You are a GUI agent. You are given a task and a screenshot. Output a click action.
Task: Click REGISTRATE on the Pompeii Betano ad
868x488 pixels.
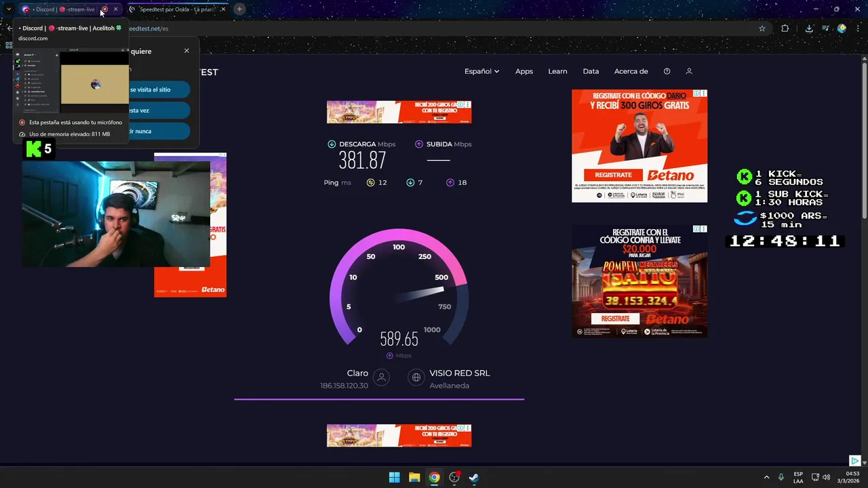point(615,319)
